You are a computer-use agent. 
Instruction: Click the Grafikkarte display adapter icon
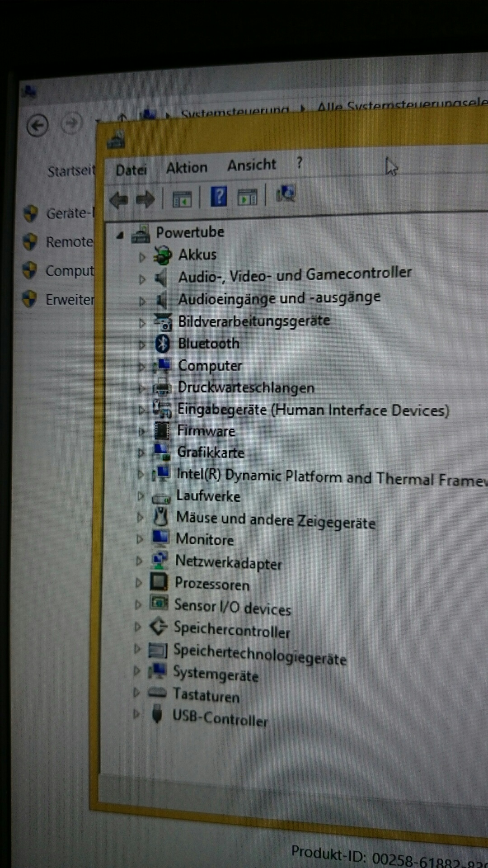pos(162,452)
